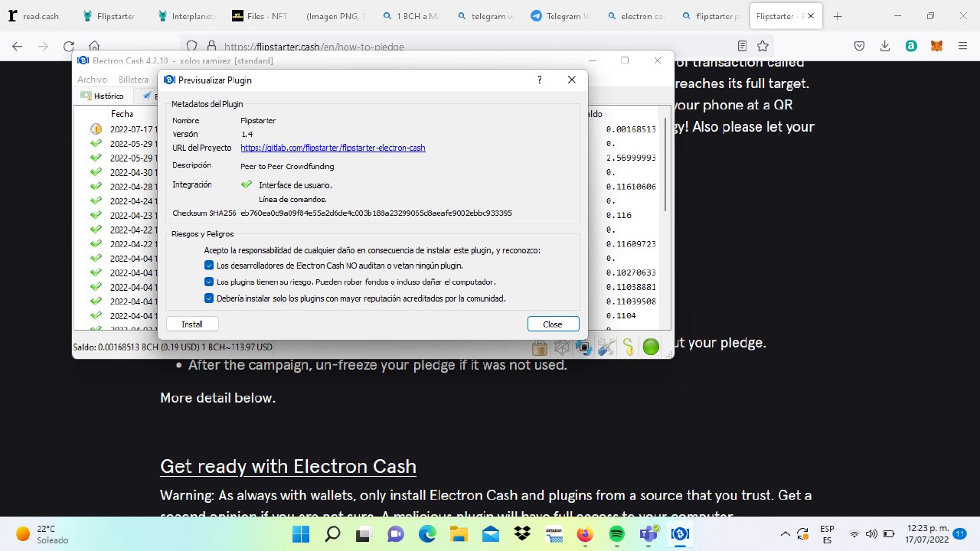Click the SHA256 checksum value text
Viewport: 980px width, 551px height.
click(376, 213)
